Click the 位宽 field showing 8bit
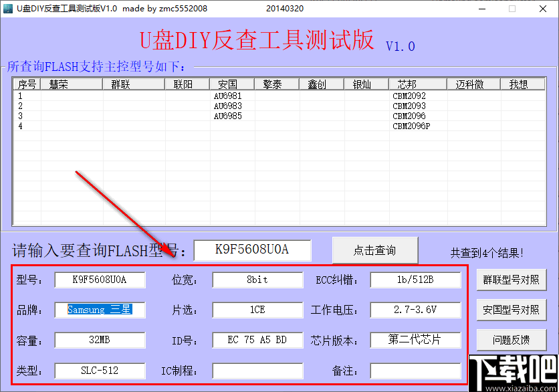 point(257,280)
